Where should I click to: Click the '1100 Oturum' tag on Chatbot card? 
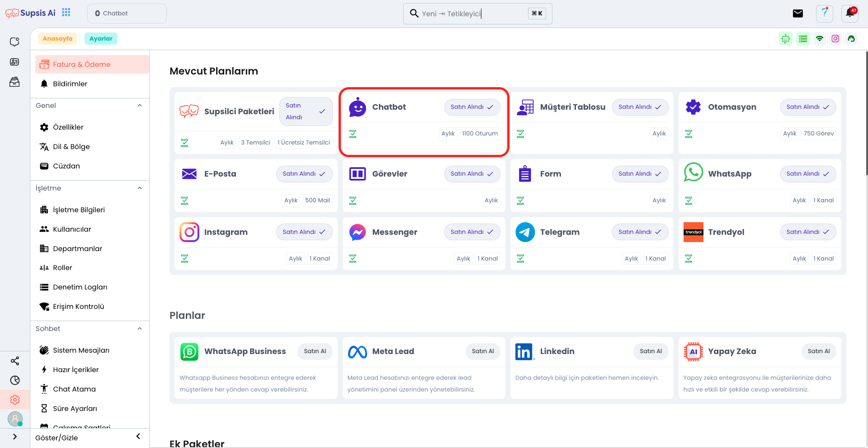[x=480, y=134]
